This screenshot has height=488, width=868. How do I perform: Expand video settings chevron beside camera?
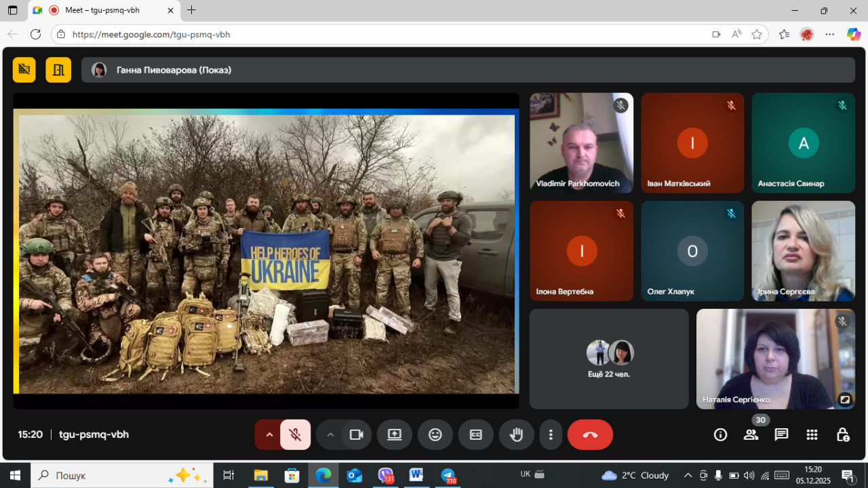click(330, 434)
